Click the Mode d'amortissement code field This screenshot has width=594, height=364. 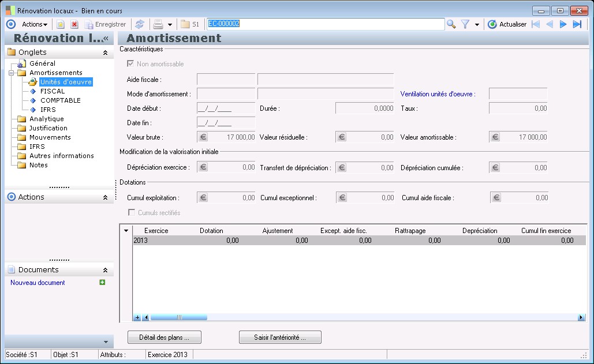point(226,94)
